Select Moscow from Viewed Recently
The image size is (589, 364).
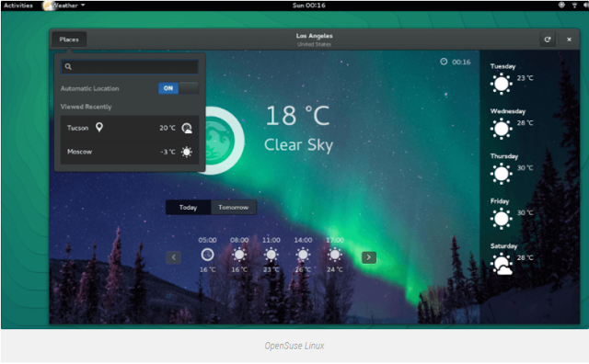click(130, 152)
